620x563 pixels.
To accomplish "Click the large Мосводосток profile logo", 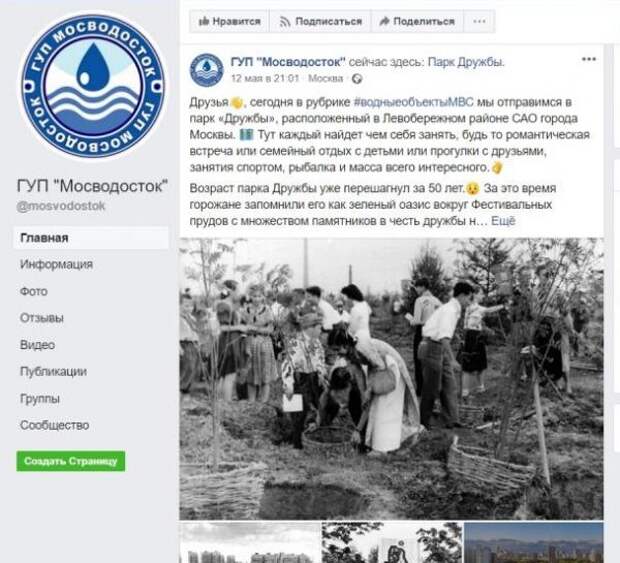I will click(x=93, y=86).
